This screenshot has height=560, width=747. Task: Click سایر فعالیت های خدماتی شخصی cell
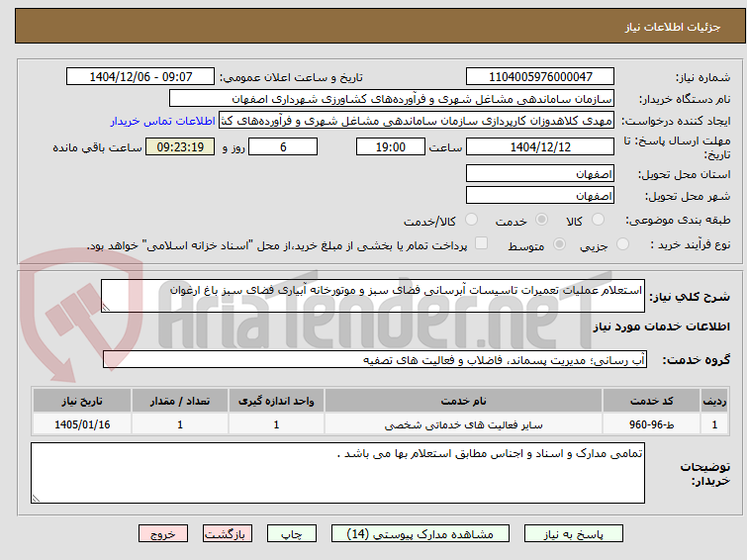[x=464, y=424]
